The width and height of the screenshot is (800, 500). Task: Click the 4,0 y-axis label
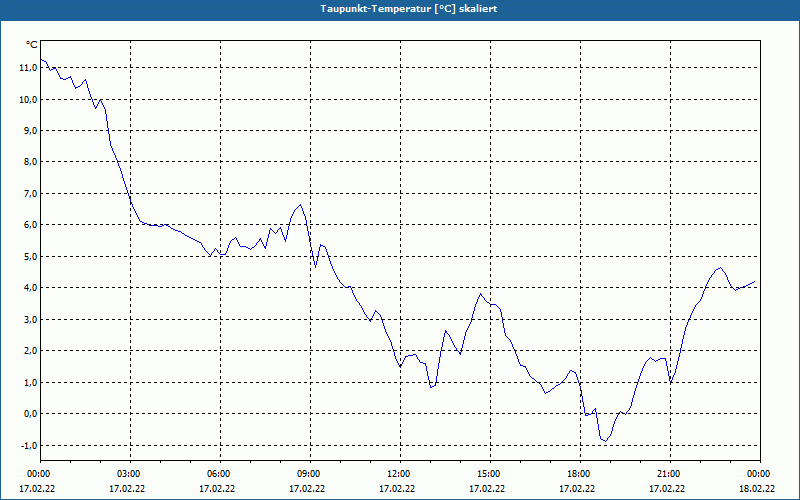[30, 288]
